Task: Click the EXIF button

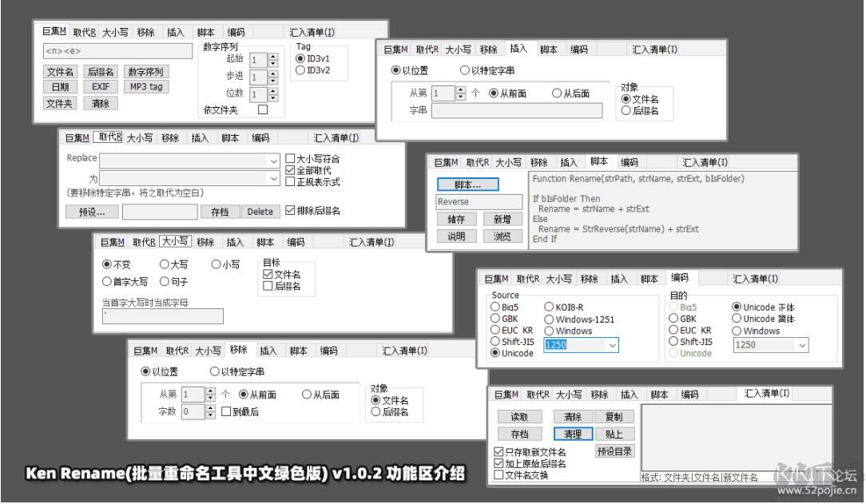Action: [x=99, y=86]
